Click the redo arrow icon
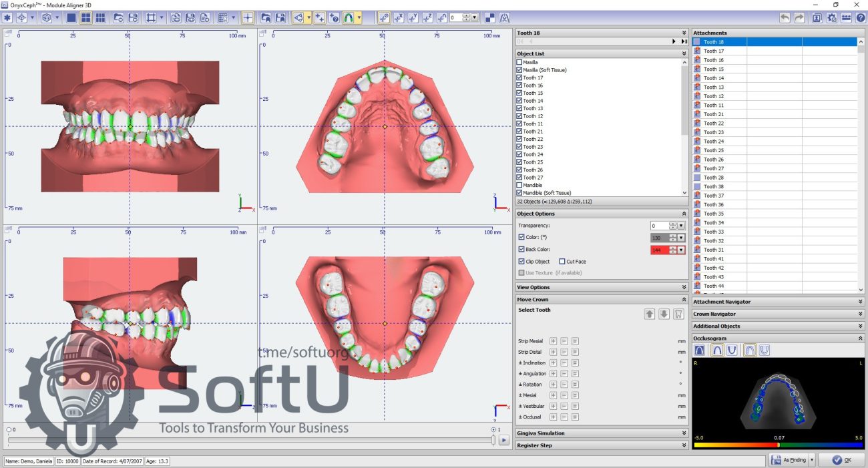Viewport: 868px width, 468px height. tap(799, 18)
